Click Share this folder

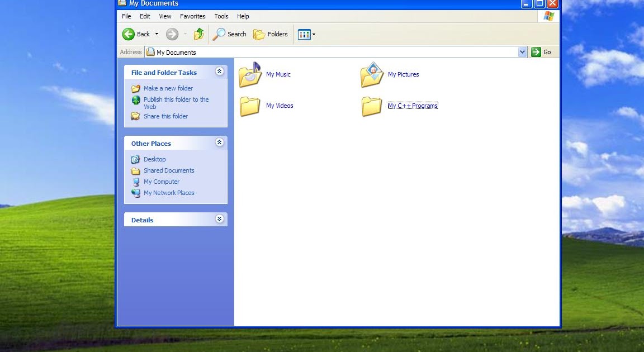(165, 116)
